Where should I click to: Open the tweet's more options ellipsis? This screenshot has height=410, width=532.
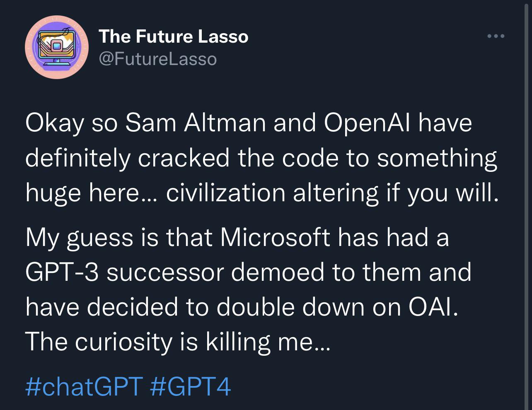pos(496,36)
